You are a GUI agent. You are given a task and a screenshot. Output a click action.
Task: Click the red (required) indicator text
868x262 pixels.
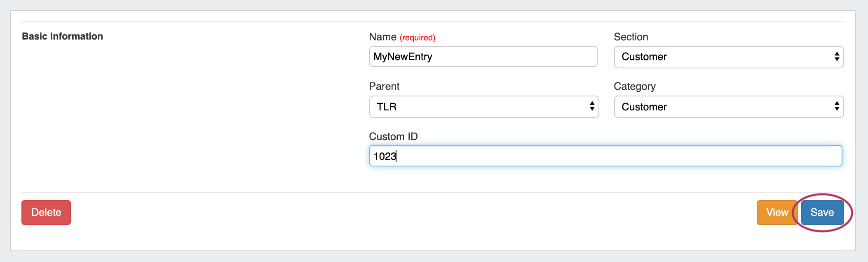click(x=417, y=38)
